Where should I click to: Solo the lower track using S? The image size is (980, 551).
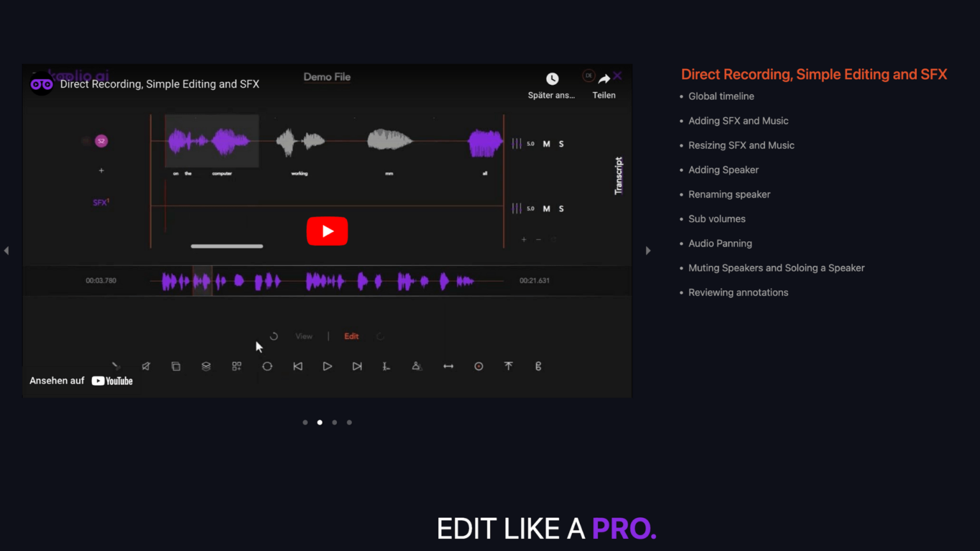click(x=561, y=209)
